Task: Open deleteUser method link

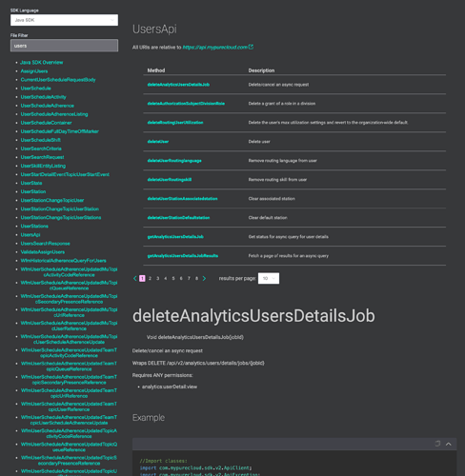Action: 158,142
